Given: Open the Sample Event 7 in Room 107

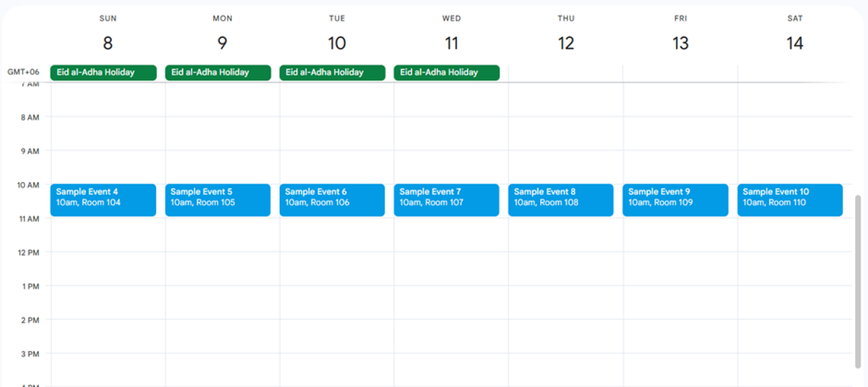Looking at the screenshot, I should tap(446, 199).
